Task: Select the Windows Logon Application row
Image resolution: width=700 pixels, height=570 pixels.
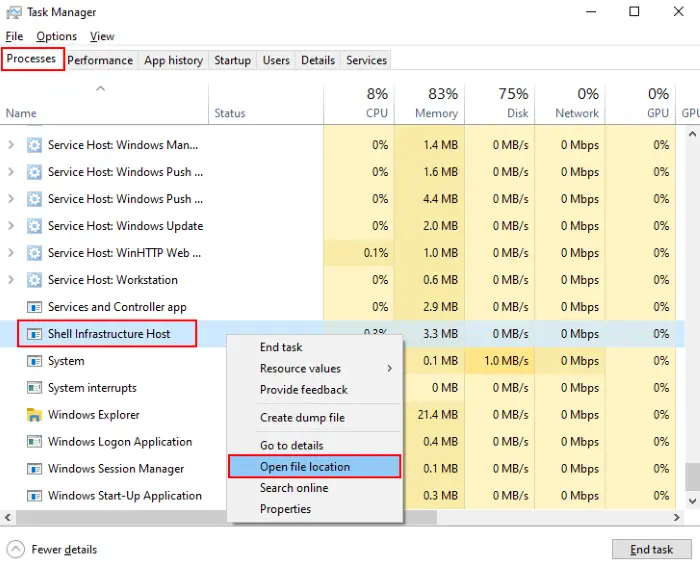Action: point(342,442)
